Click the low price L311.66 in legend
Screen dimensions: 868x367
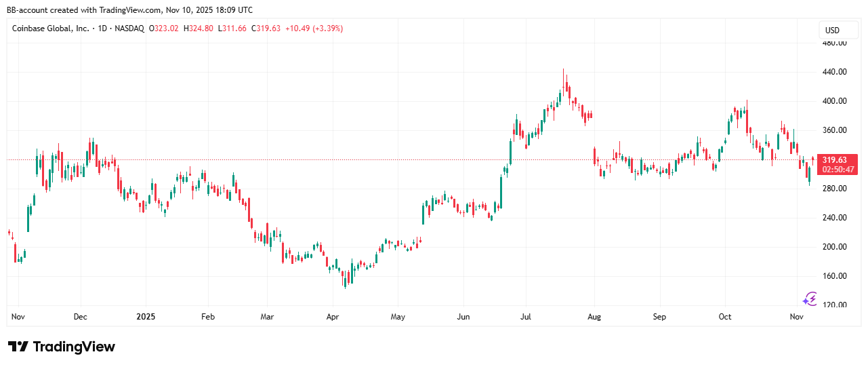(233, 28)
